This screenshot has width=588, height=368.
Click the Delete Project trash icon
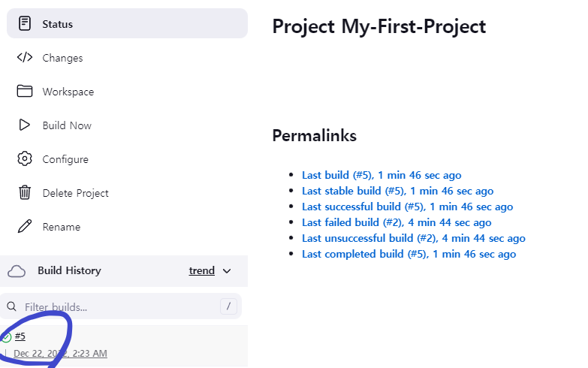click(25, 193)
